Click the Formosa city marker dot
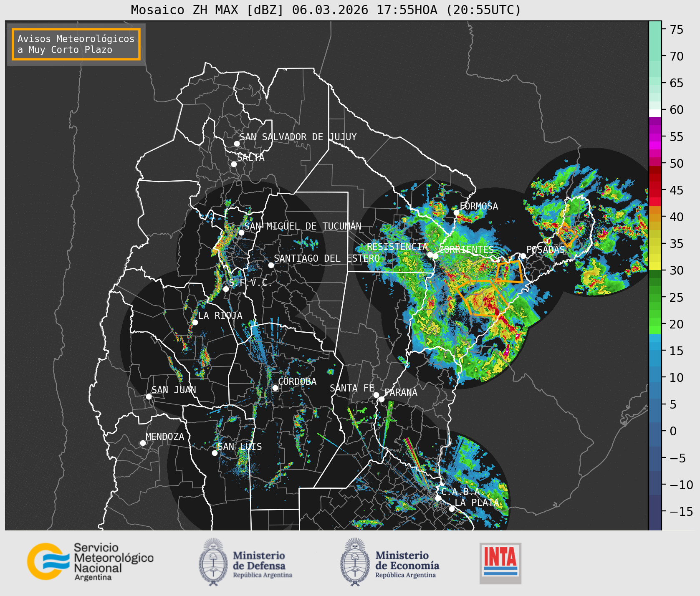 coord(456,212)
